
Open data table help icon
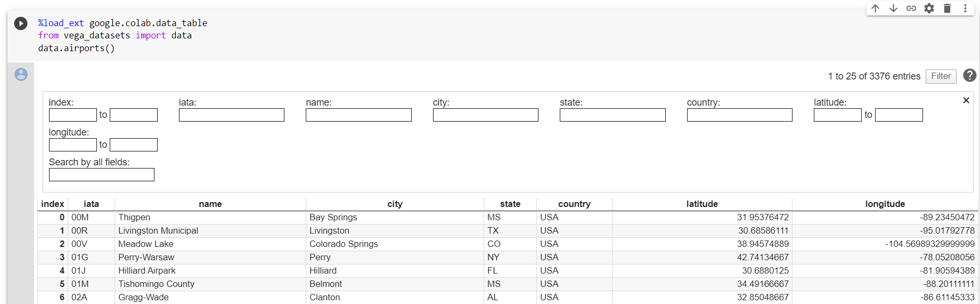coord(970,76)
